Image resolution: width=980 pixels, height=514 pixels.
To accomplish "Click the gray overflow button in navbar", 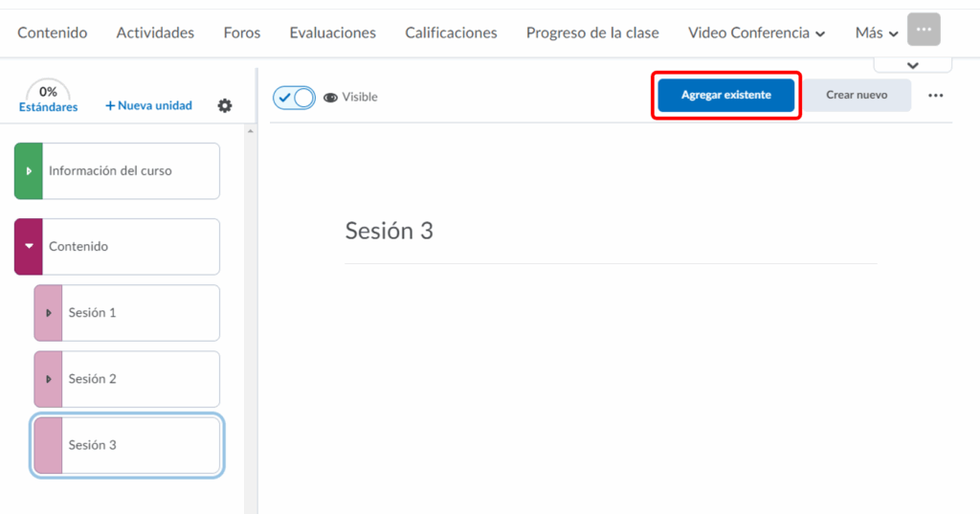I will [924, 30].
